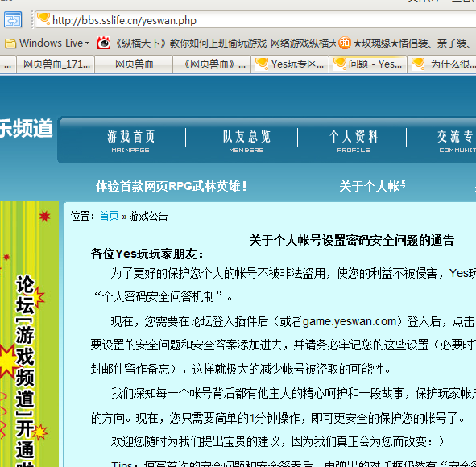Switch to the 问题 - Yes... tab
Viewport: 476px width, 467px height.
click(368, 64)
